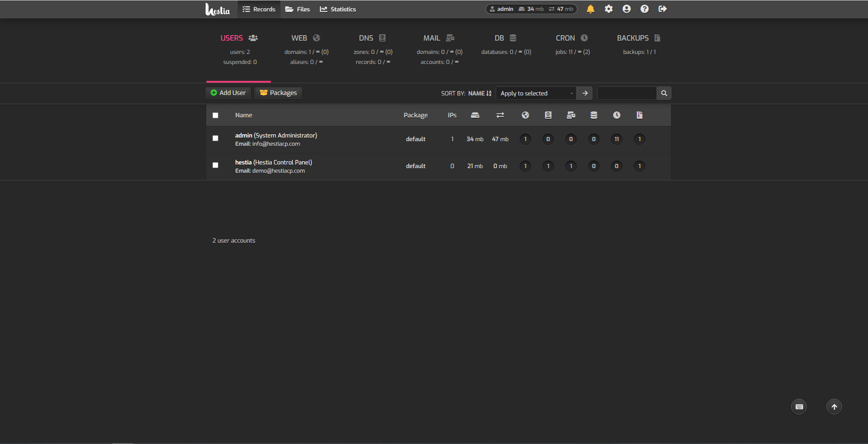868x444 pixels.
Task: Click admin's 34 mb disk value
Action: pos(475,139)
